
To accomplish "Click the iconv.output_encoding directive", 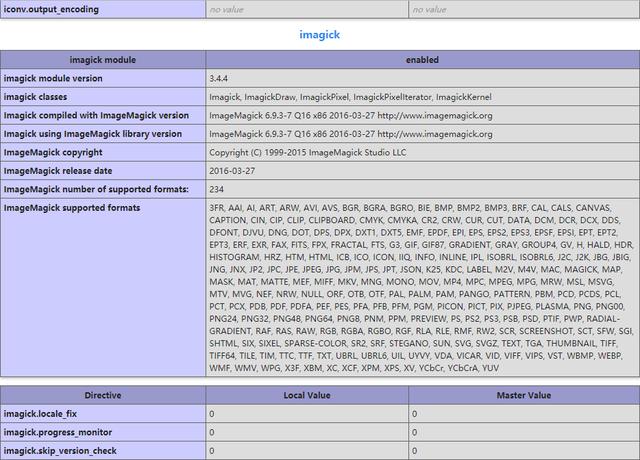I will pos(51,9).
